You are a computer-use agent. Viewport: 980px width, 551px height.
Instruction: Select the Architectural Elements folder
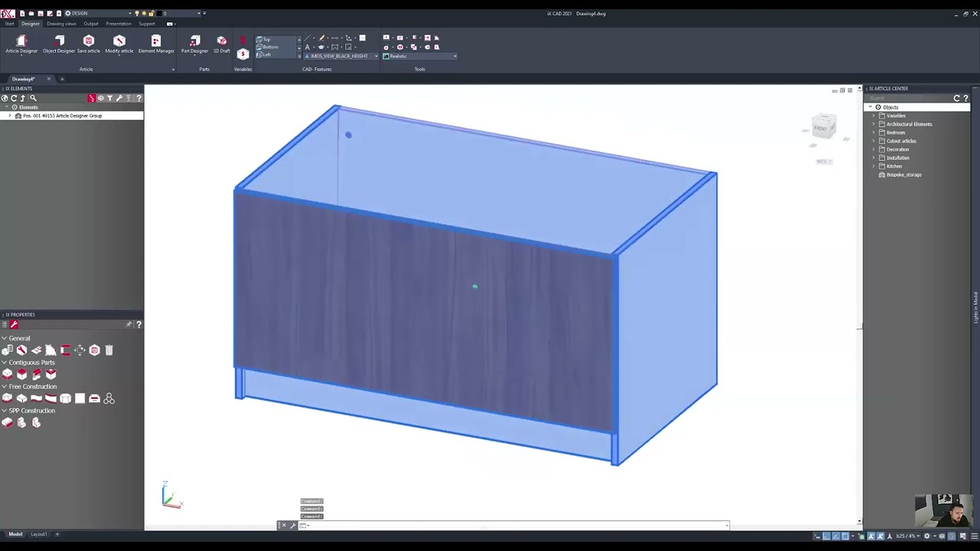pos(909,124)
